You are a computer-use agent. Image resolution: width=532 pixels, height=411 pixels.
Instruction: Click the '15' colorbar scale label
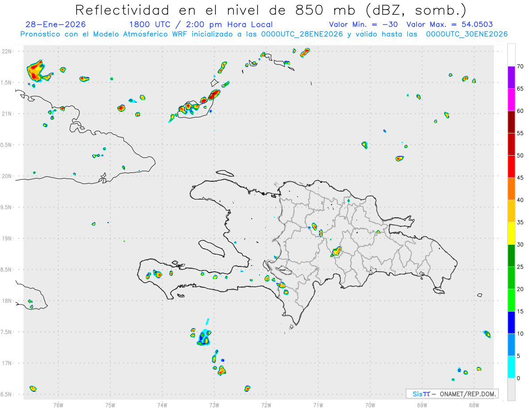520,311
